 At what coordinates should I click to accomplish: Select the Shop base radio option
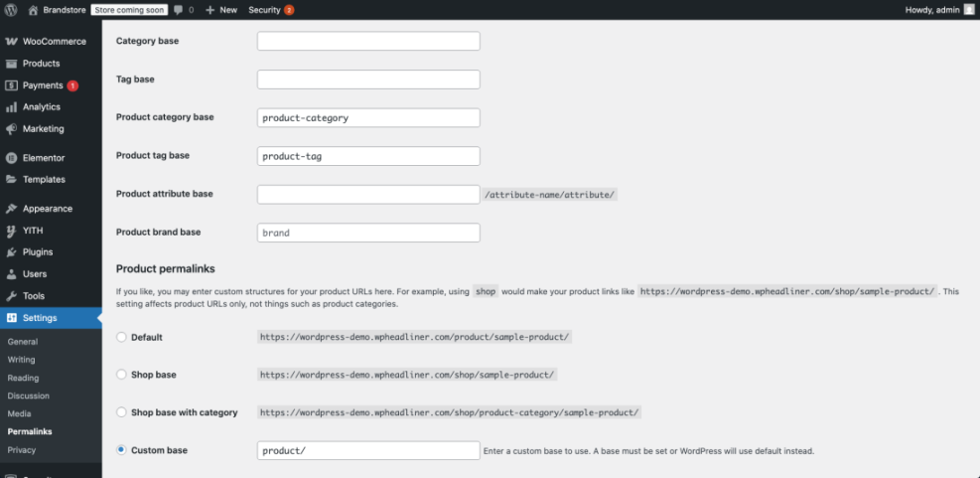pyautogui.click(x=122, y=375)
